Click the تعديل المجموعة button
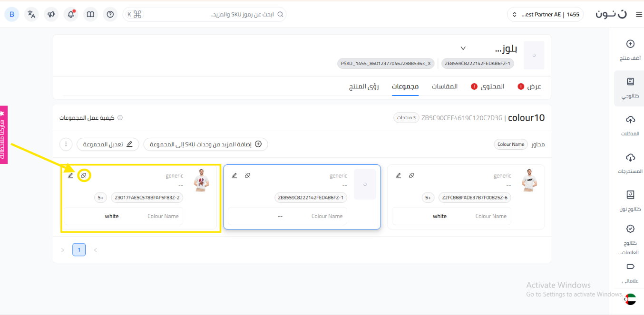Image resolution: width=644 pixels, height=315 pixels. [108, 144]
